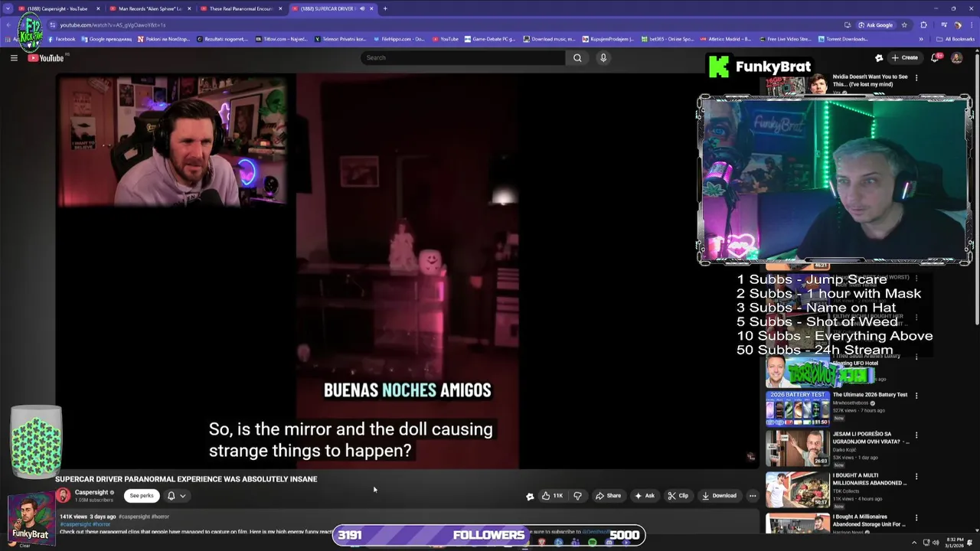Switch to the Caspersight - YouTube tab
The height and width of the screenshot is (551, 980).
point(57,8)
